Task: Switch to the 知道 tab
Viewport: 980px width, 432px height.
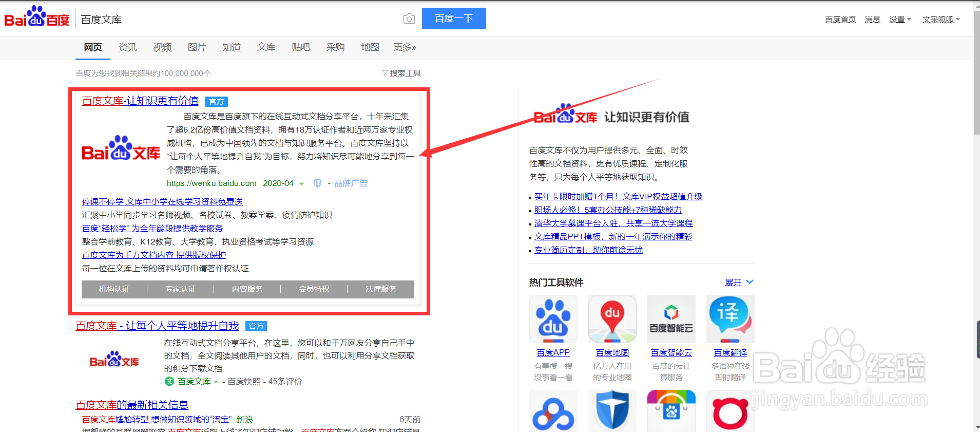Action: [x=232, y=47]
